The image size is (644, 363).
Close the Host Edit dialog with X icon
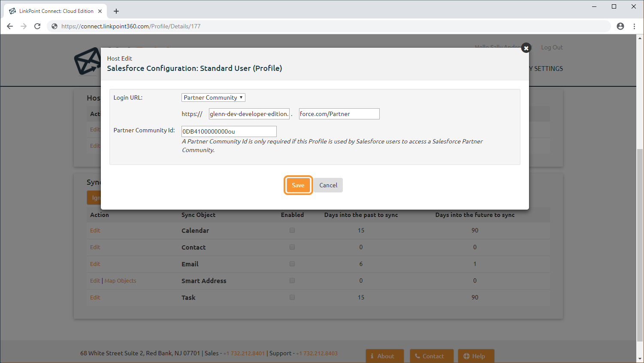(526, 48)
